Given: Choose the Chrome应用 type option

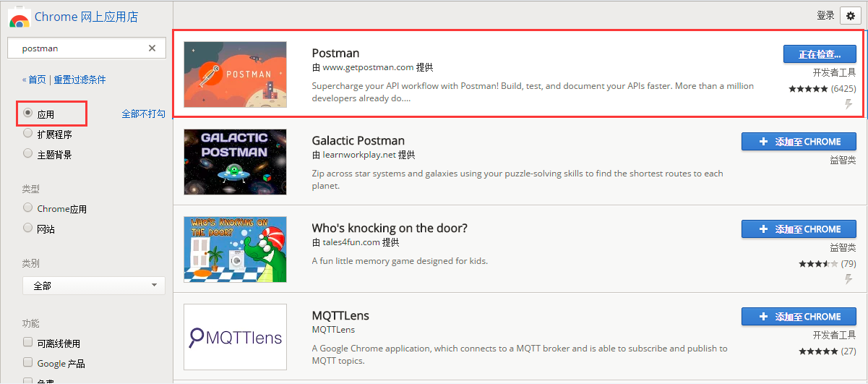Looking at the screenshot, I should [x=28, y=208].
